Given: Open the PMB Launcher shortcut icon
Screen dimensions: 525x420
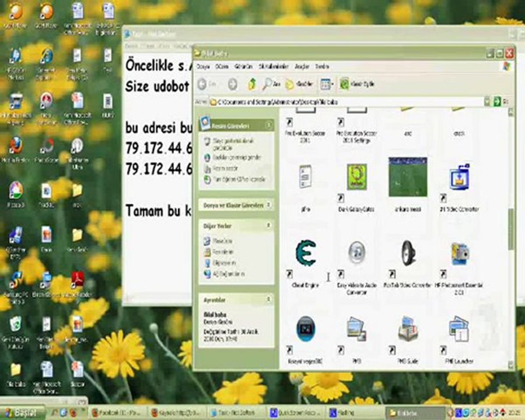Looking at the screenshot, I should (x=460, y=329).
